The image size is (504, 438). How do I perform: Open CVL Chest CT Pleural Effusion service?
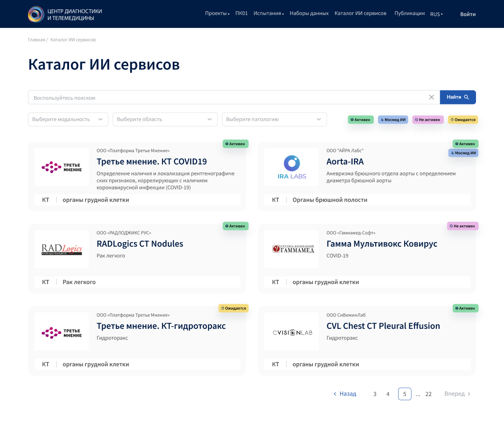point(383,326)
